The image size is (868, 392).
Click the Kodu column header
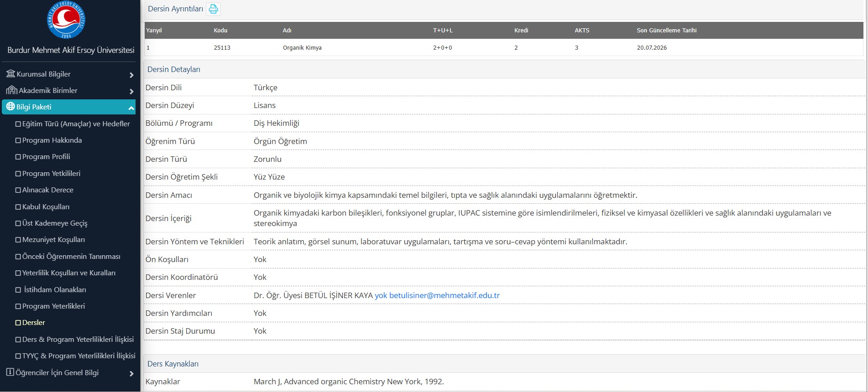tap(220, 31)
